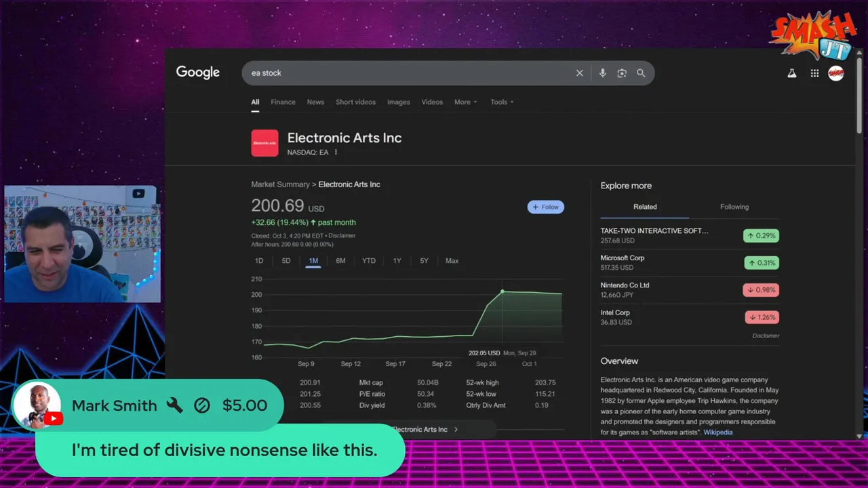The width and height of the screenshot is (868, 488).
Task: Open more options next to NASDAQ: EA
Action: tap(336, 152)
